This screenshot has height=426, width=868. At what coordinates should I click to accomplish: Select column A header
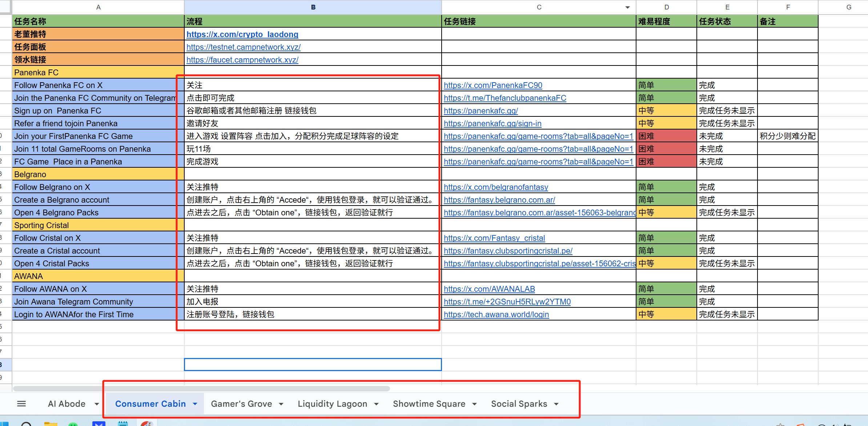coord(98,7)
